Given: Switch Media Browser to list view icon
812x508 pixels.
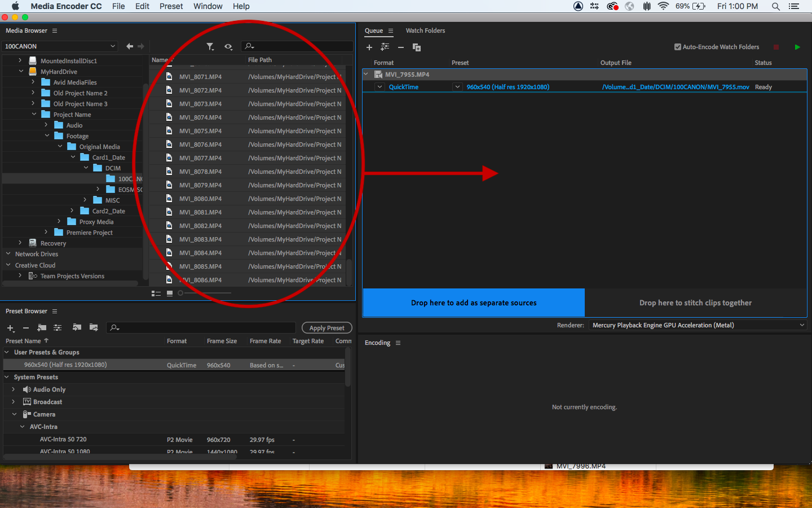Looking at the screenshot, I should 156,293.
